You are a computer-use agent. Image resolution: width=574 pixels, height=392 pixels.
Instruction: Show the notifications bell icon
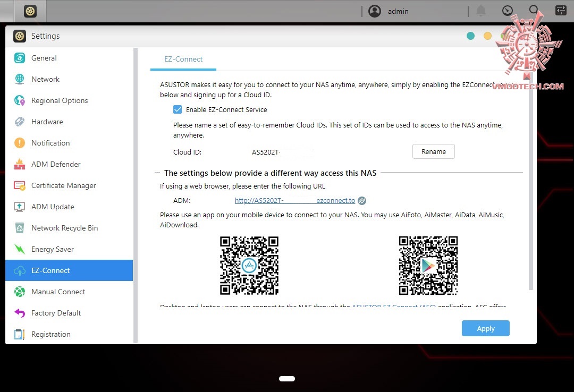point(481,11)
